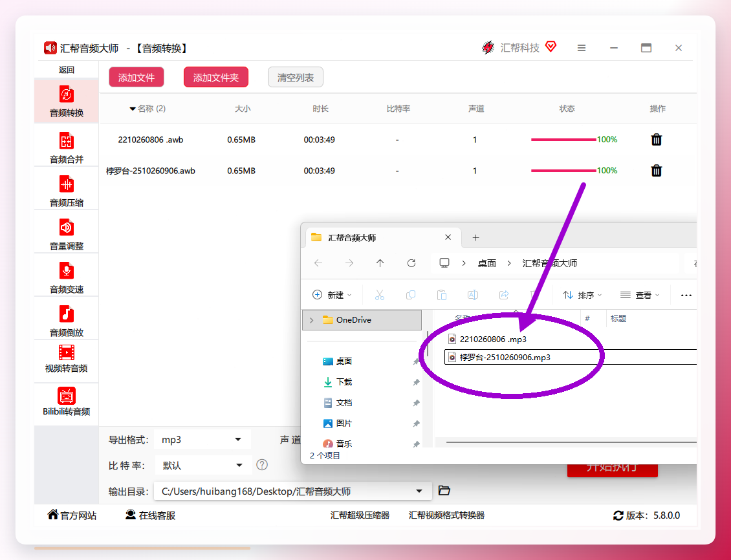Select the 汇帮音频大师 Explorer tab
731x560 pixels.
click(383, 237)
